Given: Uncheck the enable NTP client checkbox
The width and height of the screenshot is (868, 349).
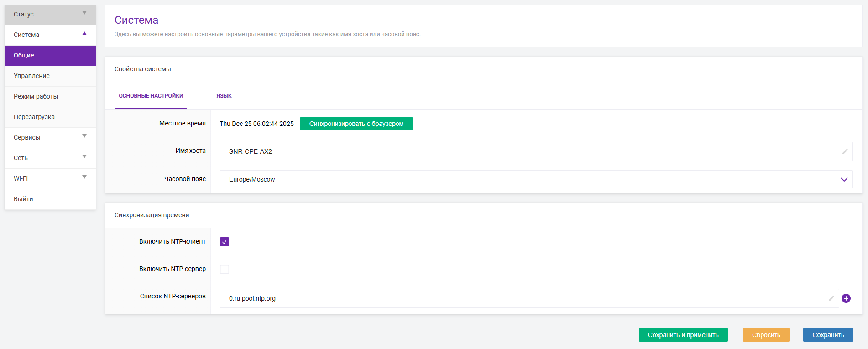Looking at the screenshot, I should click(x=225, y=242).
